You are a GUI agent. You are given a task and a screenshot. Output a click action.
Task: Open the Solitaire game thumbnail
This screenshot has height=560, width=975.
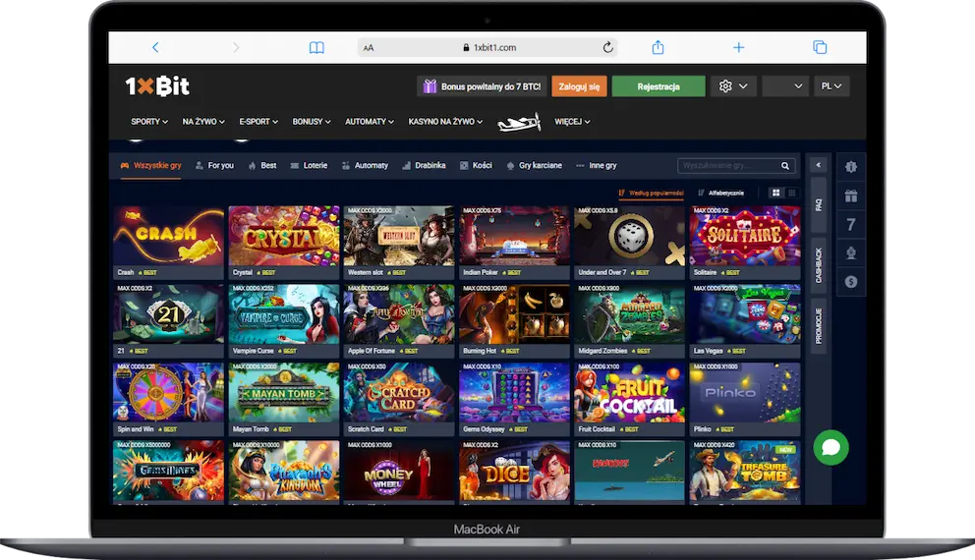click(x=745, y=236)
